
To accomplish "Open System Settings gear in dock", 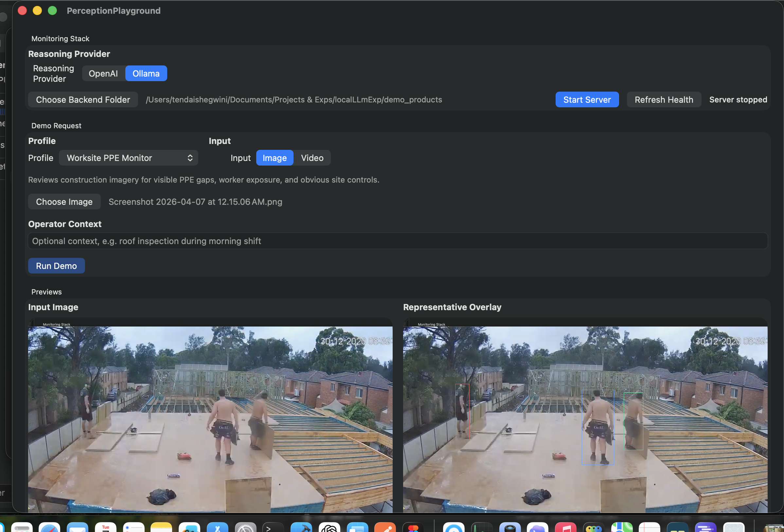I will 246,528.
